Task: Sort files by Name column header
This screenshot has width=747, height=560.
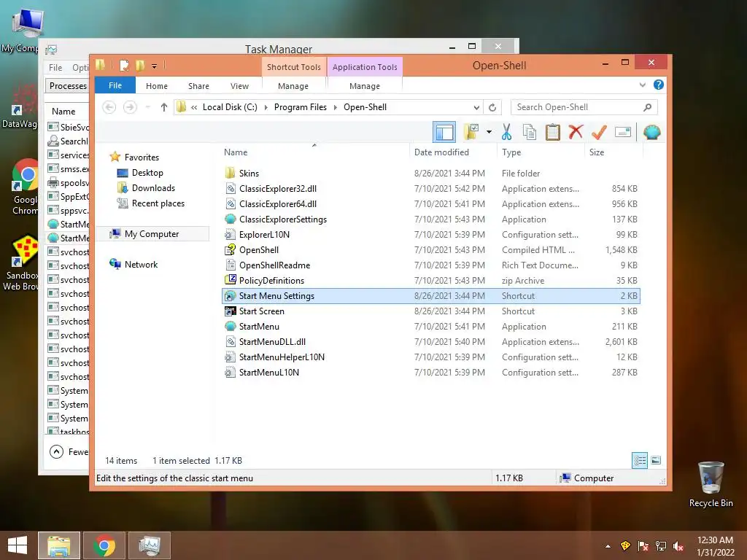Action: 236,152
